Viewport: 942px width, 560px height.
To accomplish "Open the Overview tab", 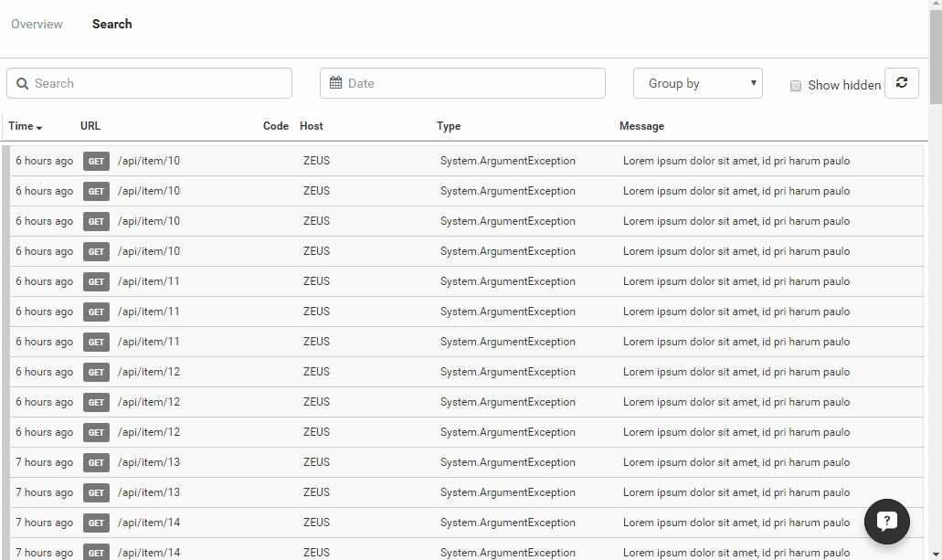I will [x=37, y=24].
